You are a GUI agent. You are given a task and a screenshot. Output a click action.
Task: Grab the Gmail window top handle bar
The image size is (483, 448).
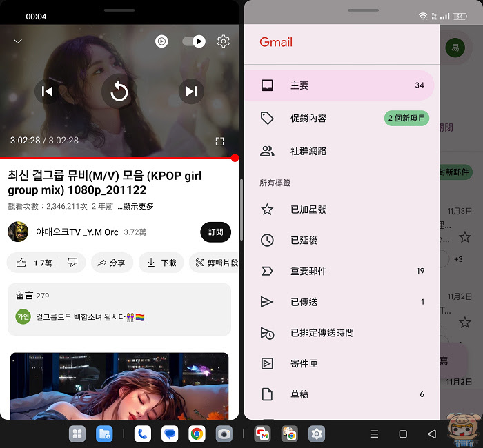point(363,10)
